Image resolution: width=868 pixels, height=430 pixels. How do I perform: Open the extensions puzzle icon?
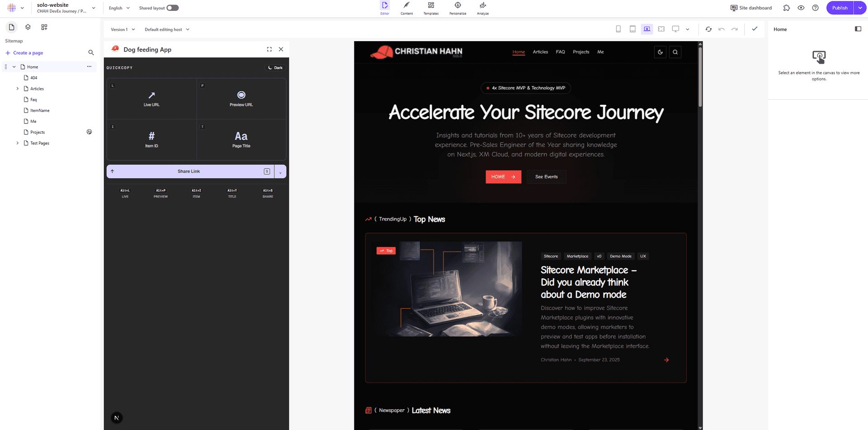pos(787,8)
